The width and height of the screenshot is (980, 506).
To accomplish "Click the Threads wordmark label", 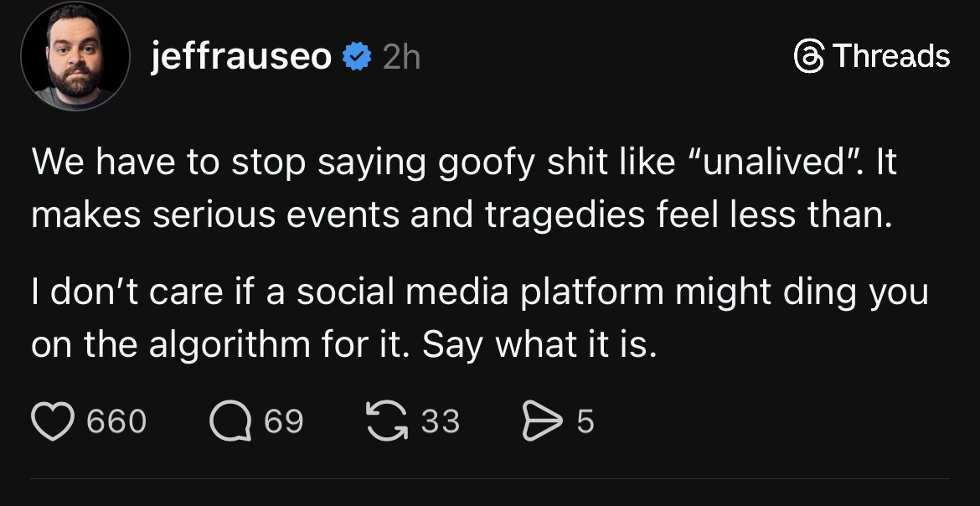I will [891, 56].
